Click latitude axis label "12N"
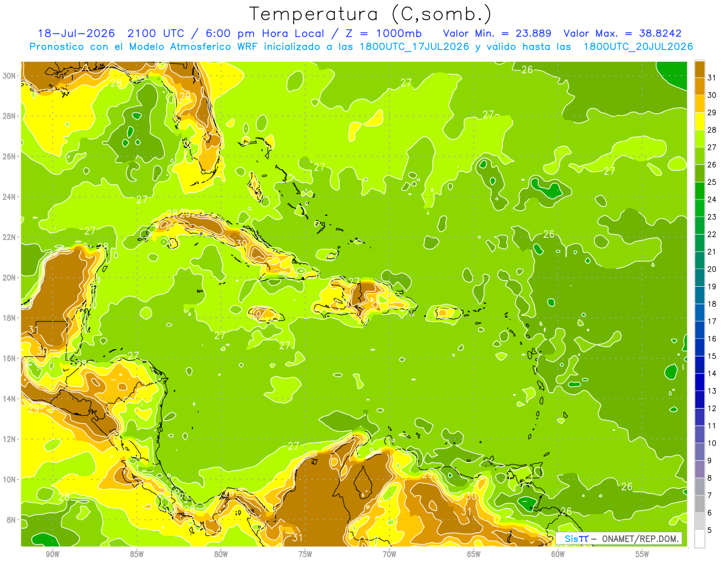The width and height of the screenshot is (728, 562). coord(8,439)
